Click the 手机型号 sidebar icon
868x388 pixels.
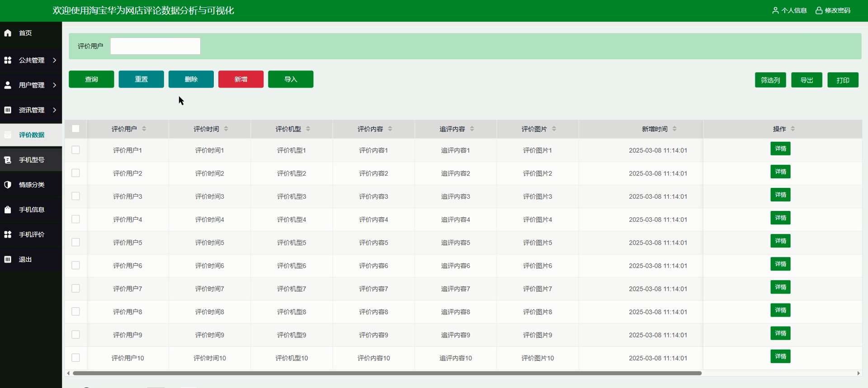pyautogui.click(x=8, y=160)
